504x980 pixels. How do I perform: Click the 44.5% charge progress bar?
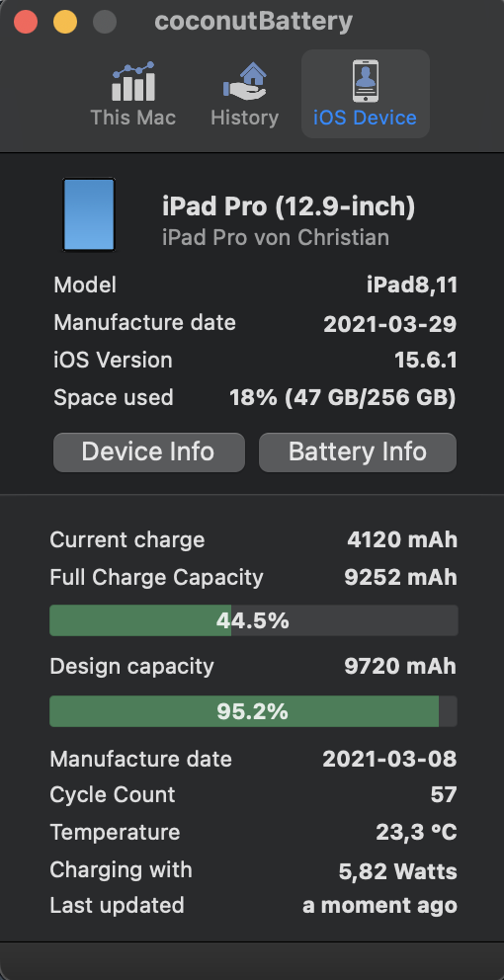[x=253, y=620]
